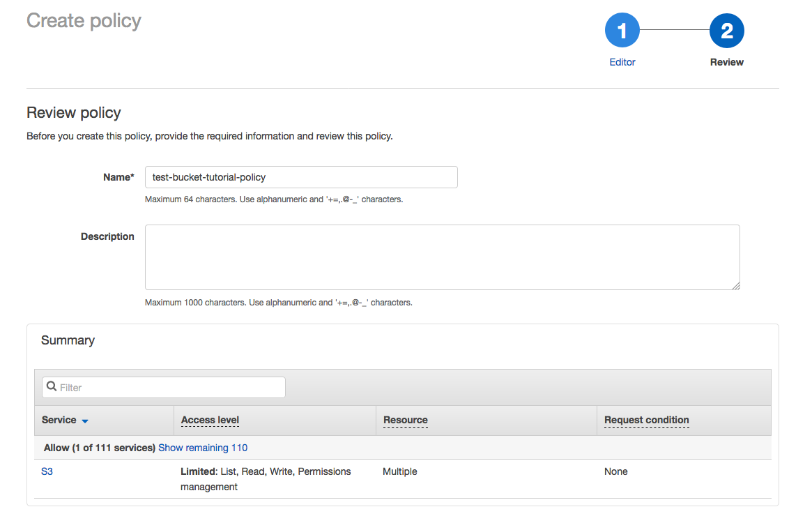812x523 pixels.
Task: Click the Name input field
Action: [301, 177]
